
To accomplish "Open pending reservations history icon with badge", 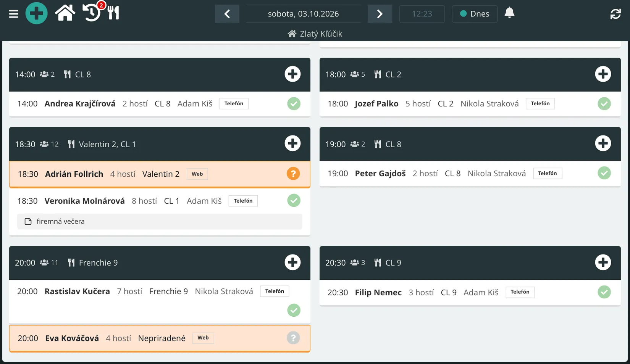I will [92, 13].
